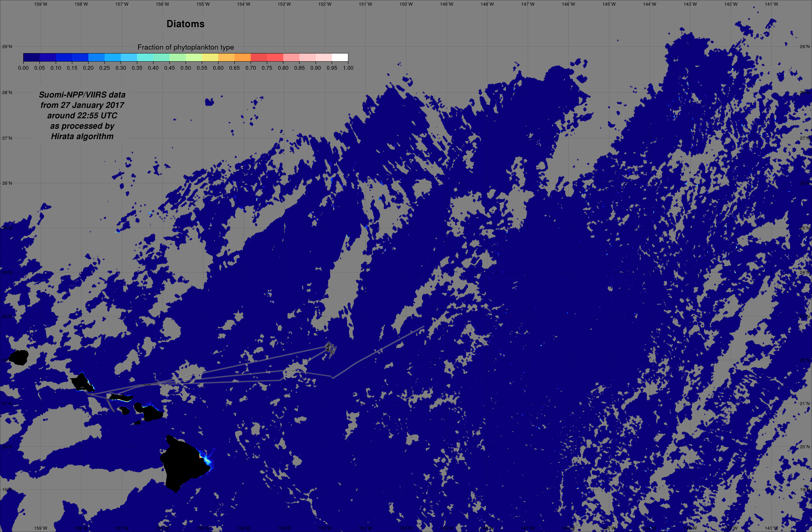The image size is (812, 532).
Task: Select the 'around 22:55 UTC' annotation line
Action: coord(82,115)
